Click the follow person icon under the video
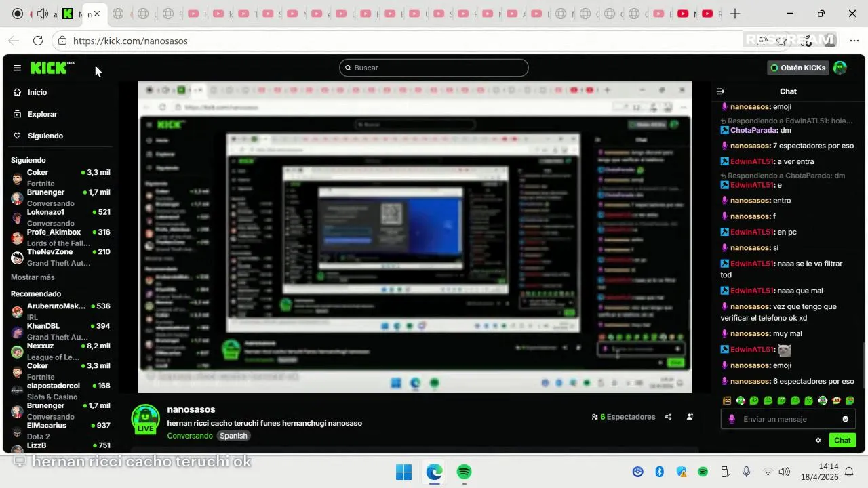868x488 pixels. click(690, 417)
